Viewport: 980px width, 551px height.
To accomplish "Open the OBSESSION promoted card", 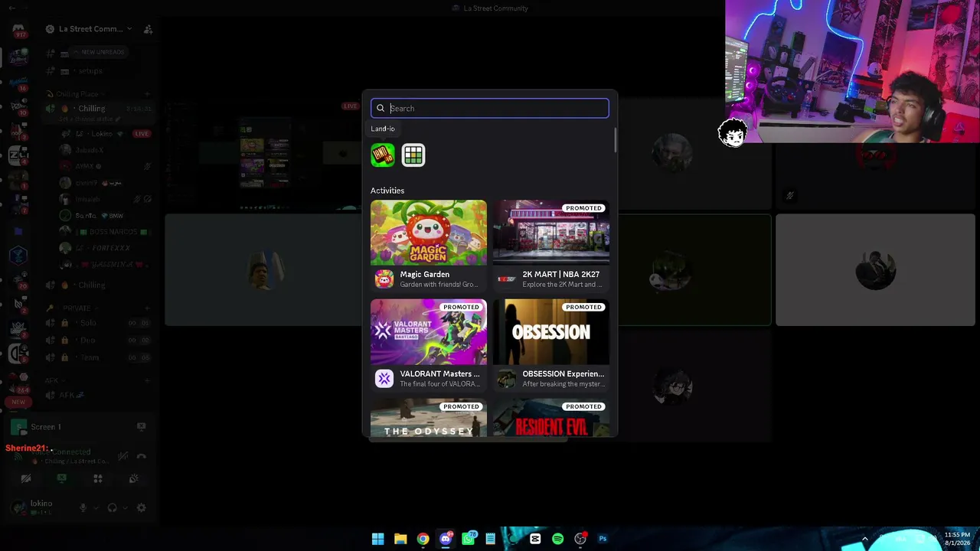I will 551,344.
